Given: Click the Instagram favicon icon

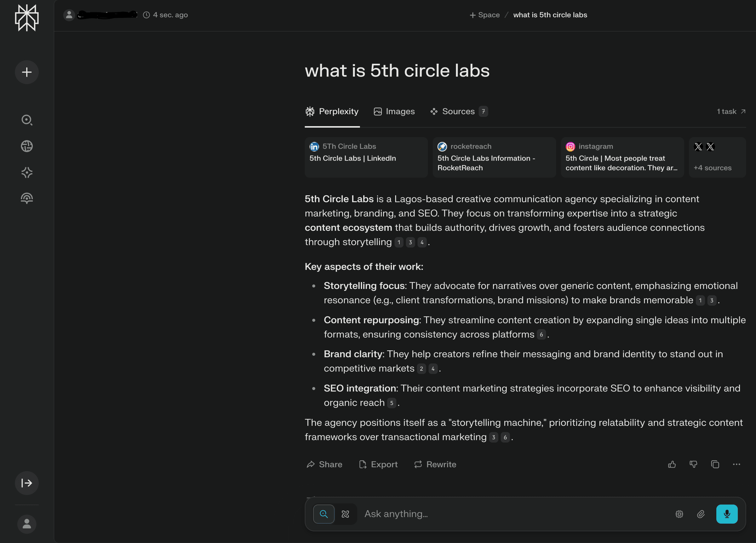Looking at the screenshot, I should [x=570, y=146].
